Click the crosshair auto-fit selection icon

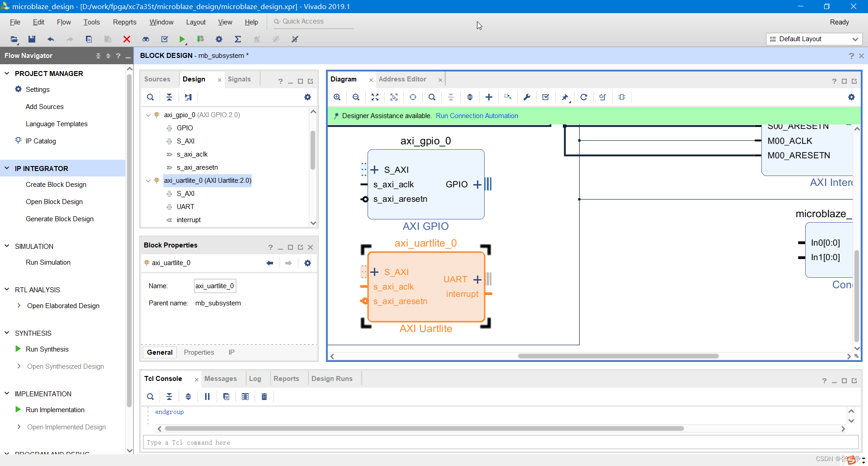413,97
